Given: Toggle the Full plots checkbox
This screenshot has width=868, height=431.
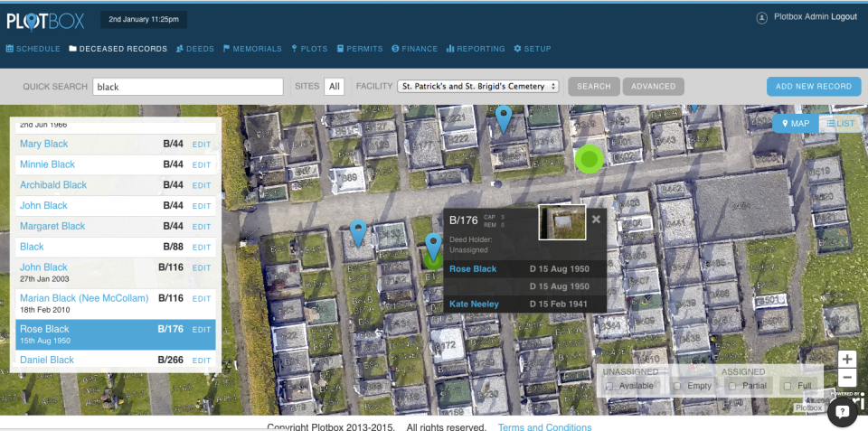Looking at the screenshot, I should click(788, 386).
